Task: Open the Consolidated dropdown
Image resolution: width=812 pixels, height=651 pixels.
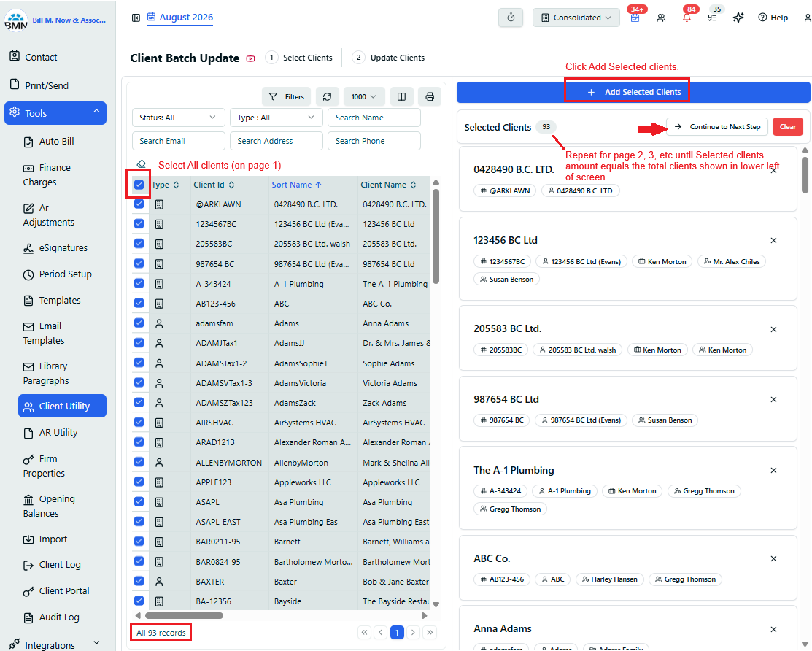Action: click(576, 18)
